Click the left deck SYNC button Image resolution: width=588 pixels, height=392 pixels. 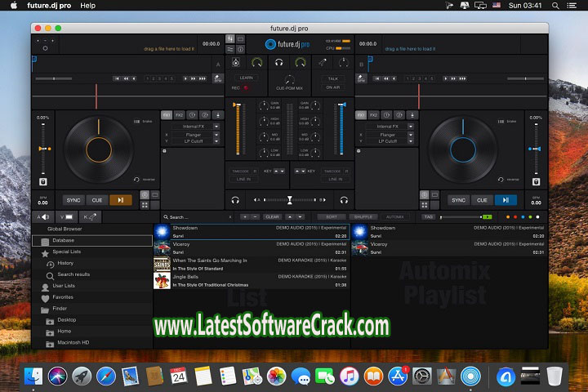click(x=73, y=199)
